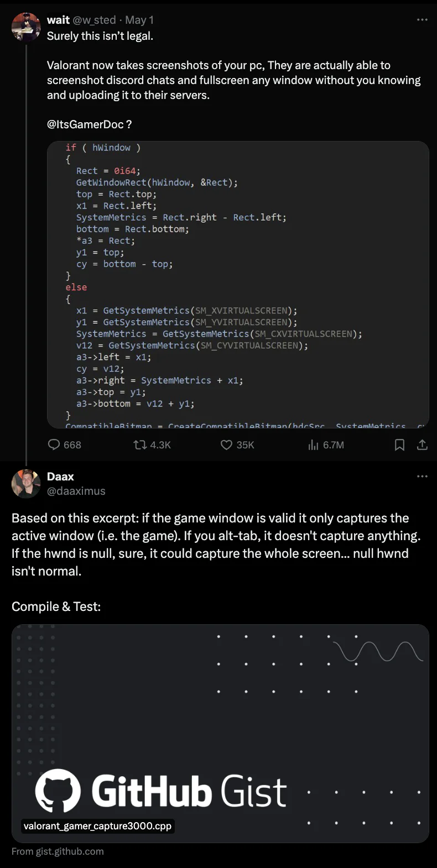This screenshot has height=868, width=437.
Task: Open the more options menu on wait's tweet
Action: 422,20
